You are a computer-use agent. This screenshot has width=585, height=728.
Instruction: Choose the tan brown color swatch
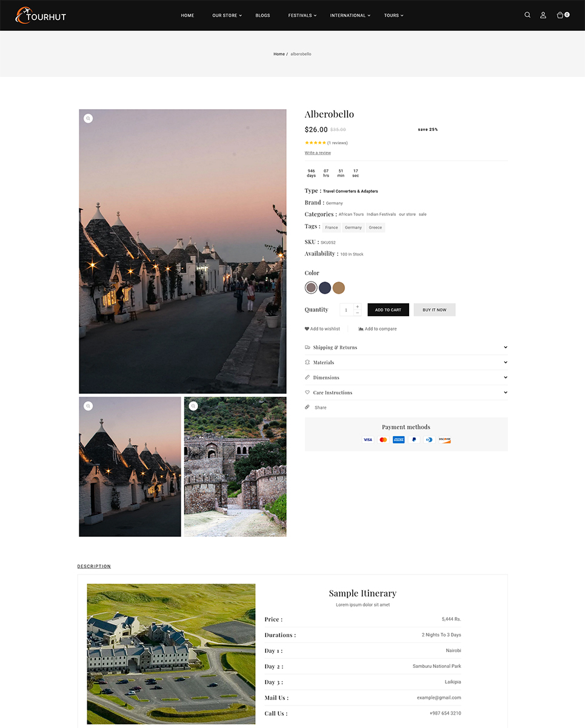tap(339, 288)
